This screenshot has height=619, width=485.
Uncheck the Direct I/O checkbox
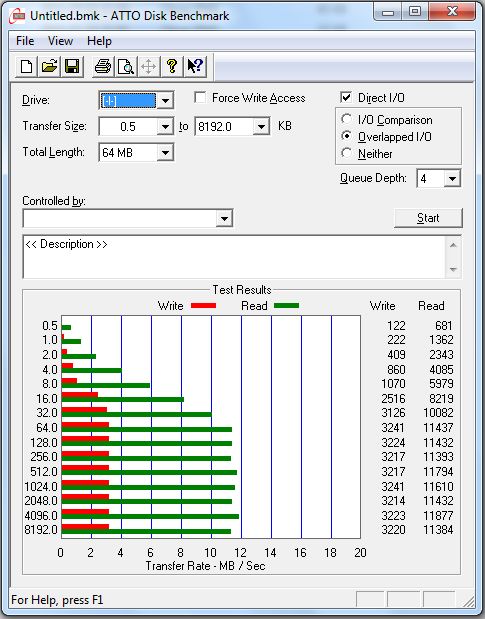click(346, 98)
